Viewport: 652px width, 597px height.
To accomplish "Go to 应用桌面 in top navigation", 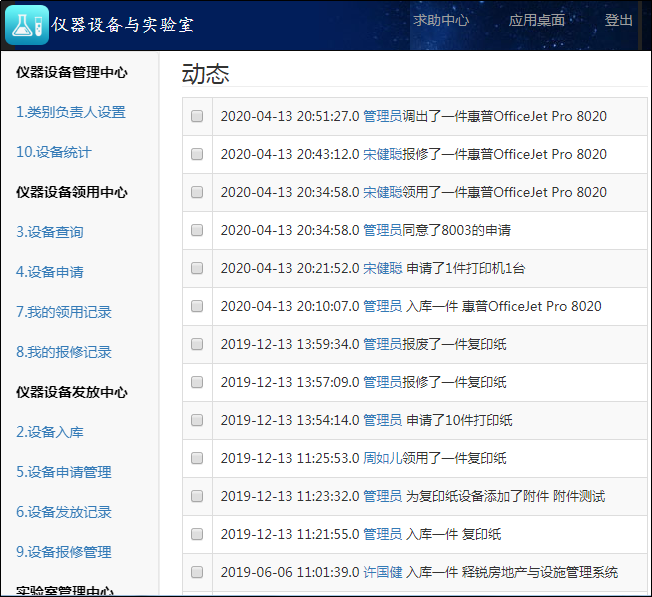I will click(536, 20).
